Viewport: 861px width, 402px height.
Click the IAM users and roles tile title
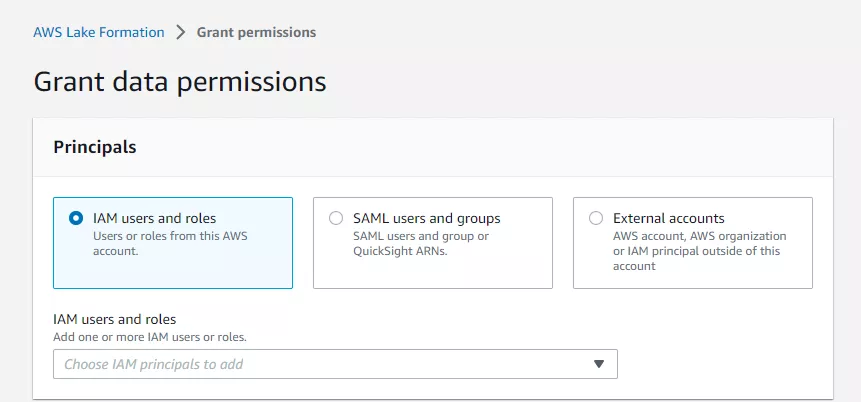154,218
